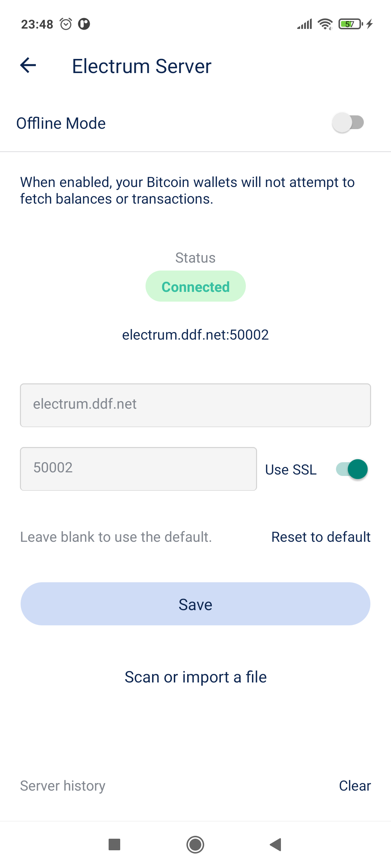
Task: Tap the cellular signal strength icon
Action: [x=304, y=24]
